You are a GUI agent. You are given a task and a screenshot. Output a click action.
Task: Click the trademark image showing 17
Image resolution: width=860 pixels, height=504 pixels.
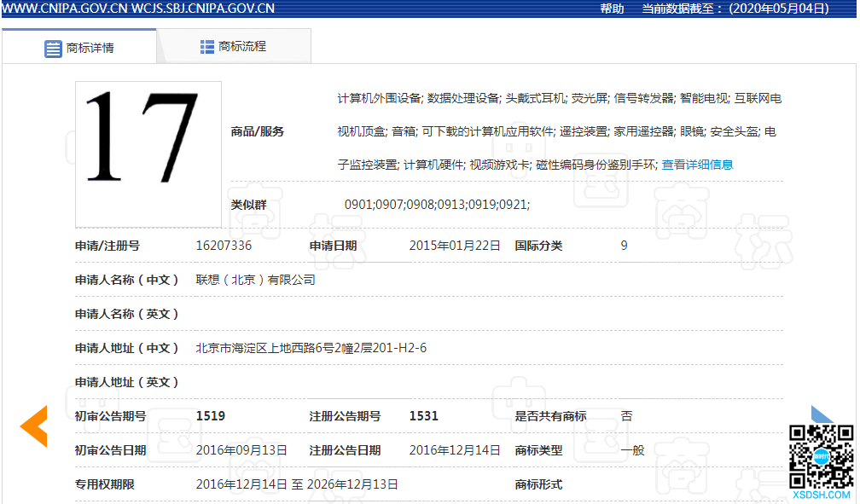click(x=148, y=154)
